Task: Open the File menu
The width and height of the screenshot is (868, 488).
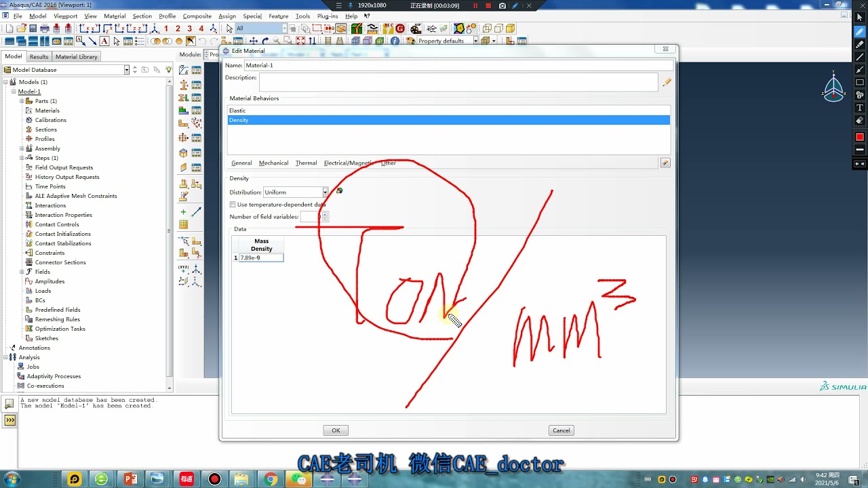Action: [x=18, y=16]
